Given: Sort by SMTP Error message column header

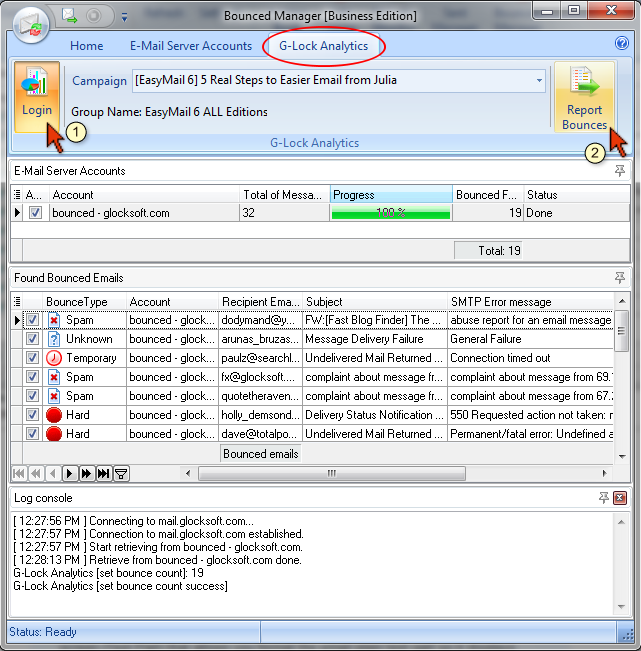Looking at the screenshot, I should (531, 301).
